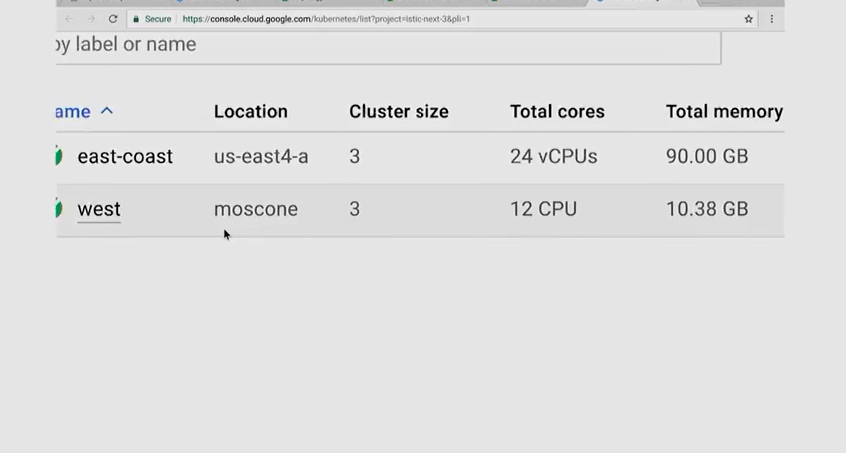Sort by Total memory column header

(x=724, y=112)
